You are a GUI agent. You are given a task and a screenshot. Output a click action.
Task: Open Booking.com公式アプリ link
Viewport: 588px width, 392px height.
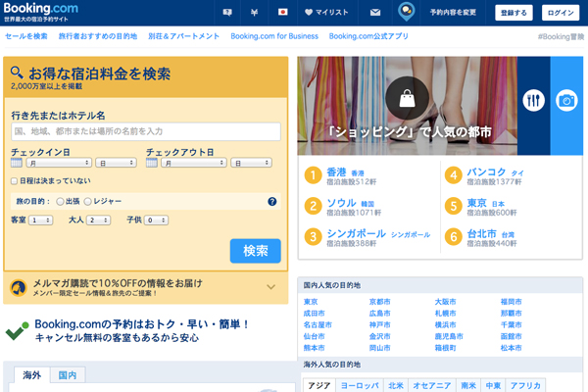click(368, 36)
